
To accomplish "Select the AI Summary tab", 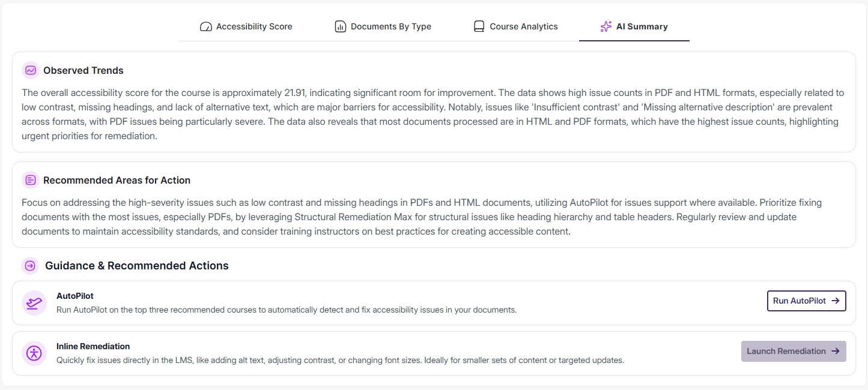I will tap(634, 26).
